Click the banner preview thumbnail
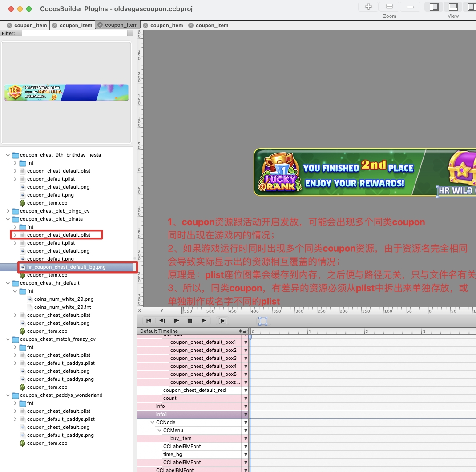Image resolution: width=476 pixels, height=472 pixels. 66,93
